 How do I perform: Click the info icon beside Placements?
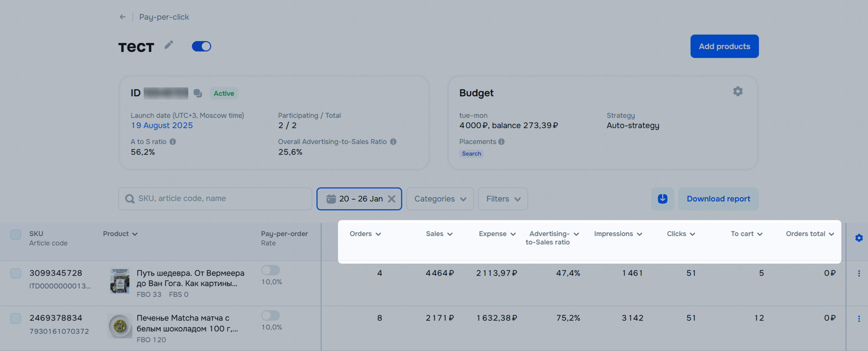[501, 142]
